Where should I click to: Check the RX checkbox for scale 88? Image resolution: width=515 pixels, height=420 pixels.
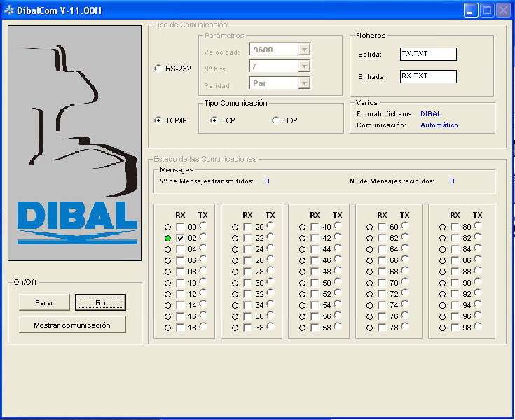pyautogui.click(x=455, y=272)
